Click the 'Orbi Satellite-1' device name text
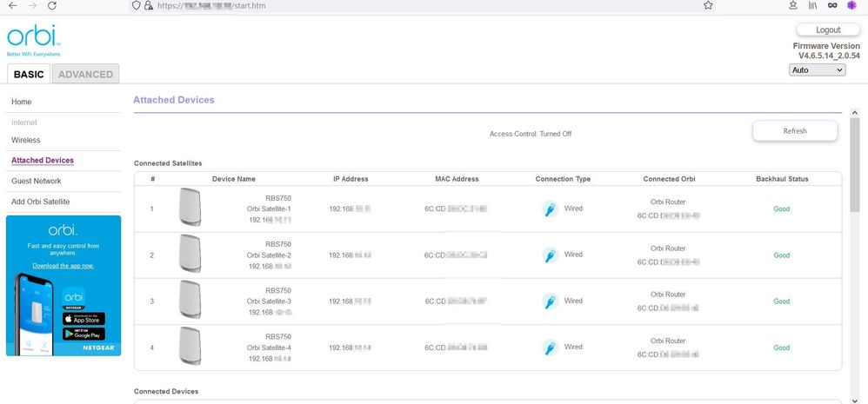The width and height of the screenshot is (868, 404). pos(269,209)
